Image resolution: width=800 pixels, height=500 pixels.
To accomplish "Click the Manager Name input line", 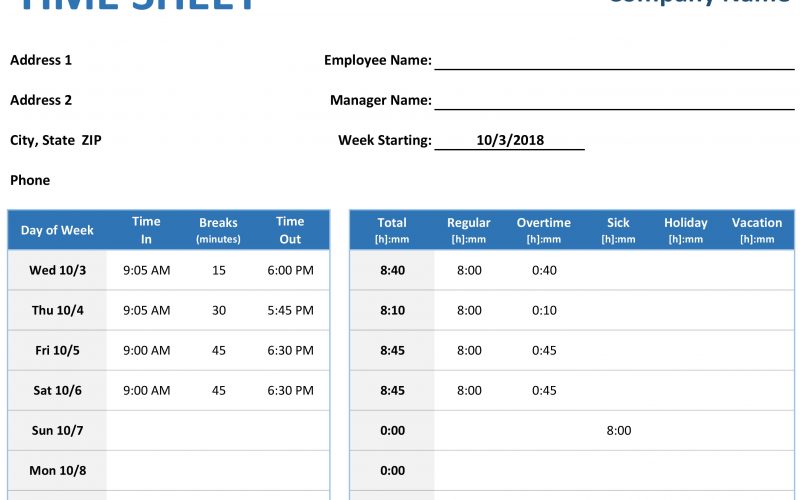I will coord(614,101).
